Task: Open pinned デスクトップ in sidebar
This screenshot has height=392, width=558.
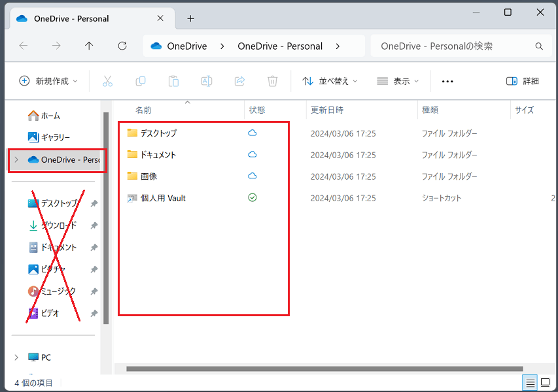Action: (53, 203)
